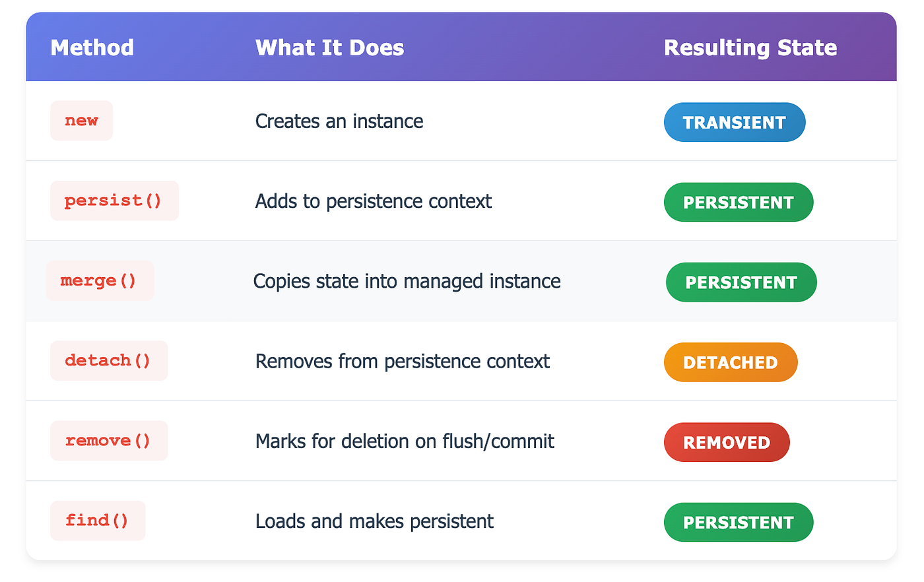
Task: Select the "detach()" code badge
Action: (108, 361)
